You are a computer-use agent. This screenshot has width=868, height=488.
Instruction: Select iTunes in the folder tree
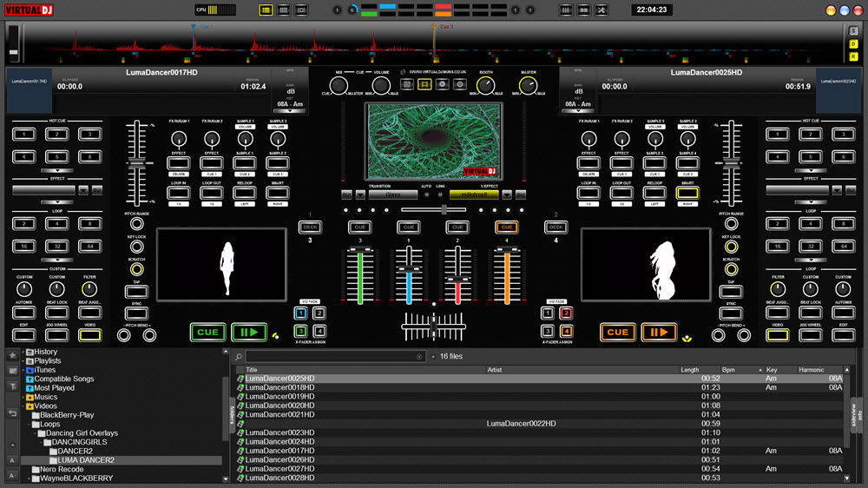tap(44, 370)
